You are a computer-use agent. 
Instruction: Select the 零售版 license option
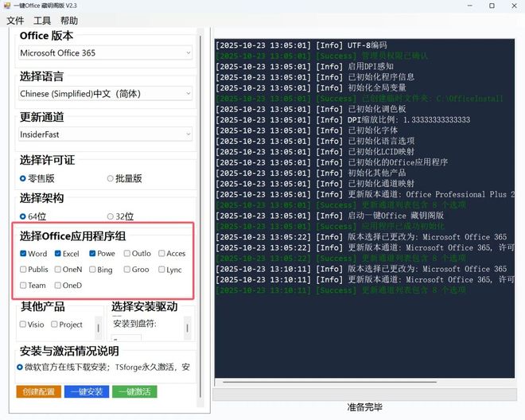click(x=23, y=179)
